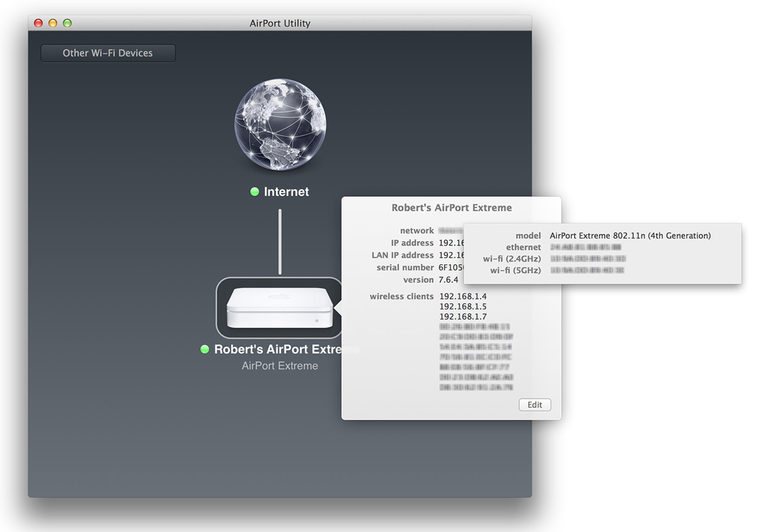This screenshot has height=532, width=759.
Task: Click wireless client 192.168.1.4
Action: tap(463, 297)
